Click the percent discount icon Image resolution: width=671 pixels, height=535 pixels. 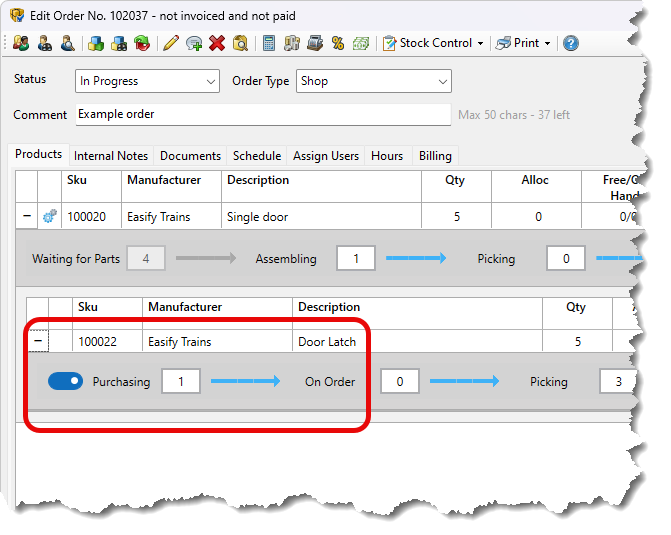[338, 43]
